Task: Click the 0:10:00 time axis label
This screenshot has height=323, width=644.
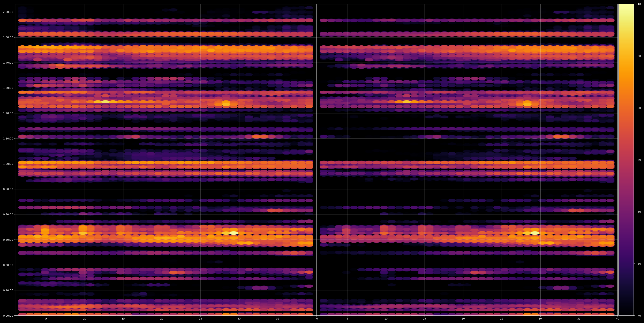Action: 8,290
